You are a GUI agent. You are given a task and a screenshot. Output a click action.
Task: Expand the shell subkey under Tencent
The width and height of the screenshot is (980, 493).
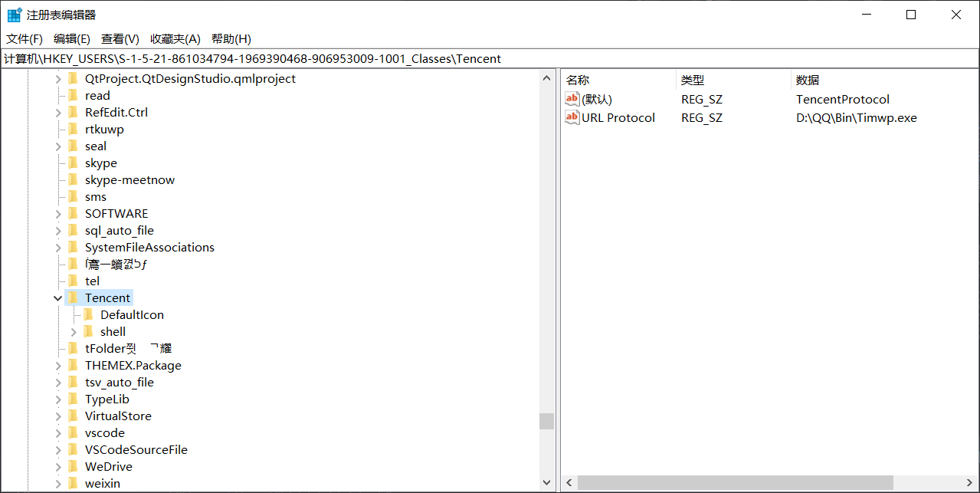click(x=74, y=332)
